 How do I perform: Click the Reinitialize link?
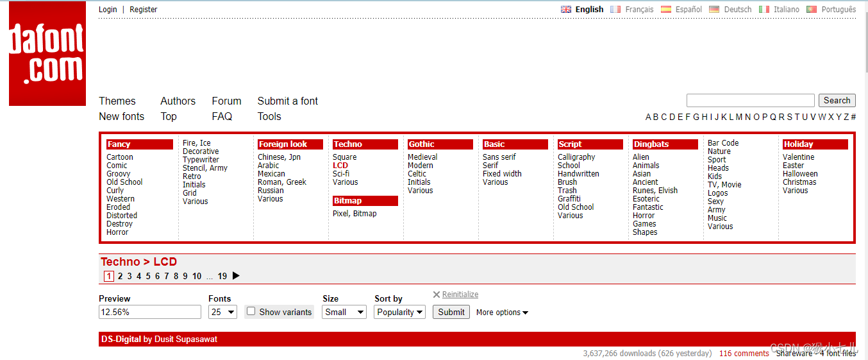click(x=460, y=295)
